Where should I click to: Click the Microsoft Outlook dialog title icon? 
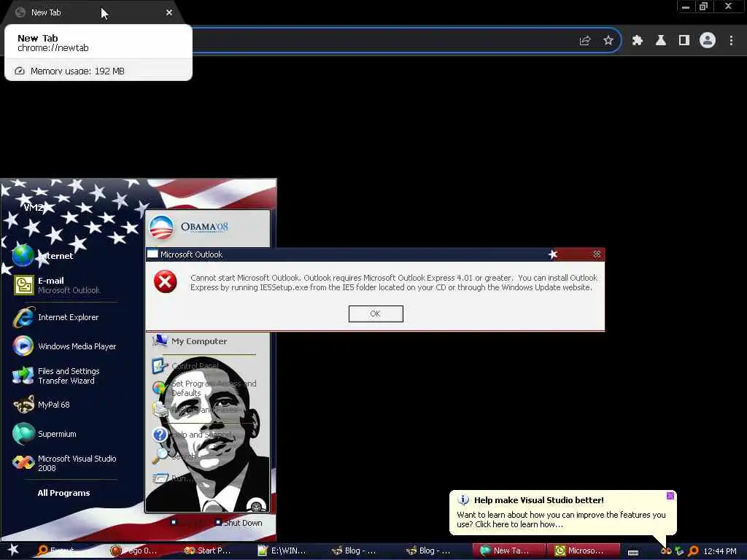(152, 254)
